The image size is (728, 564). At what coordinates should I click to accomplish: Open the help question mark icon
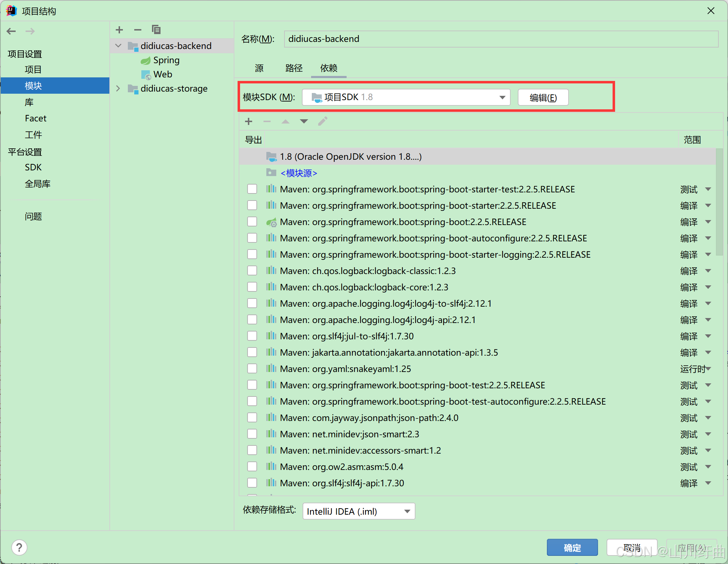19,547
